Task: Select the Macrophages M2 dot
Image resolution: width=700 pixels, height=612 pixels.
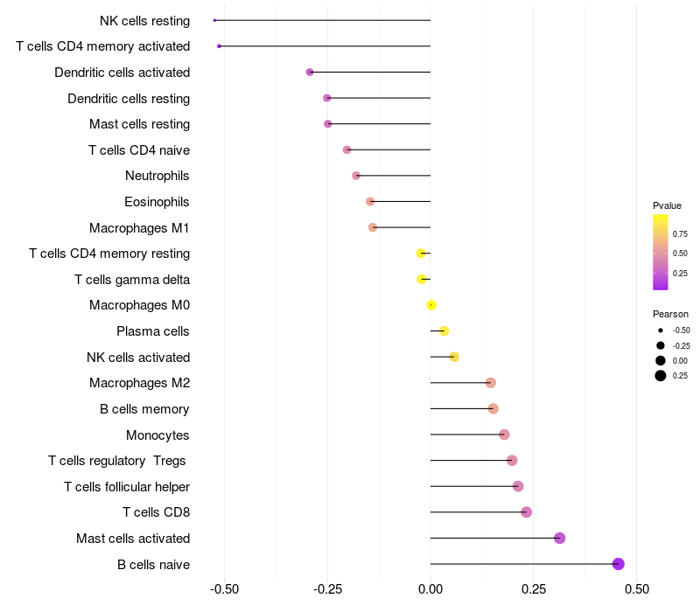Action: click(x=491, y=383)
